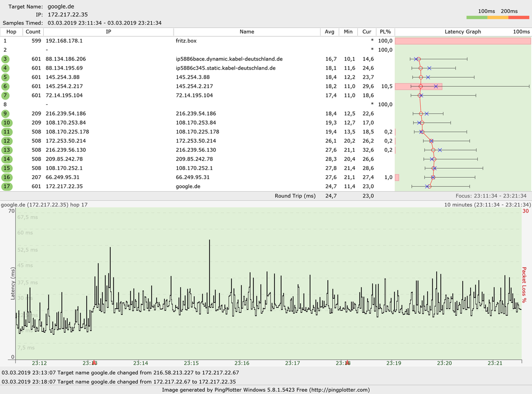Viewport: 532px width, 394px height.
Task: Select the red event marker at 23:18
Action: (x=346, y=361)
